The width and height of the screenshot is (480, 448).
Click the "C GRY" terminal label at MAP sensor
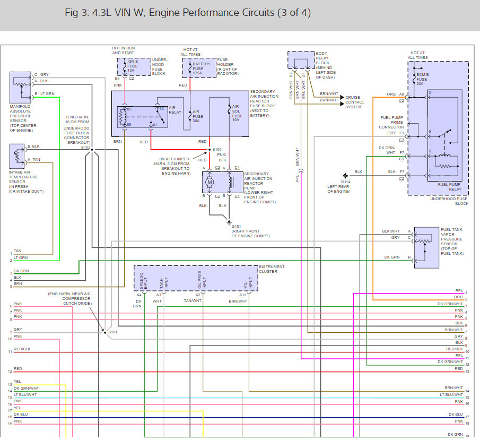tap(41, 75)
